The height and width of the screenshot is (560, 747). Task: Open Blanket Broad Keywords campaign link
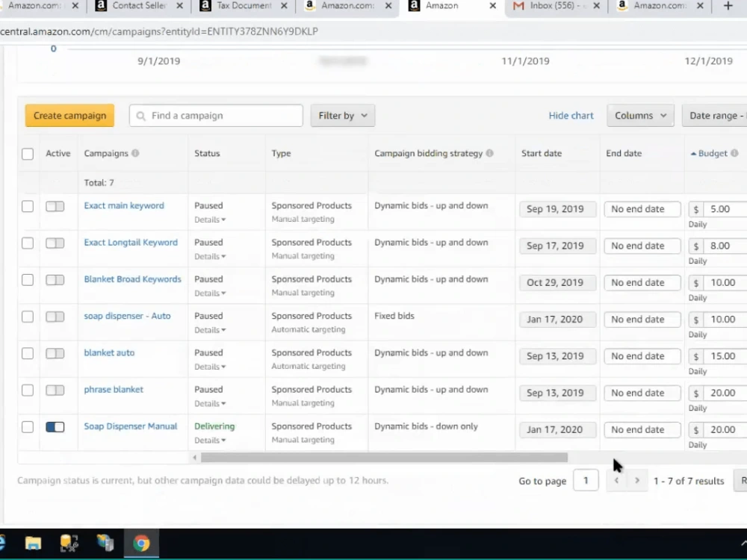tap(132, 279)
